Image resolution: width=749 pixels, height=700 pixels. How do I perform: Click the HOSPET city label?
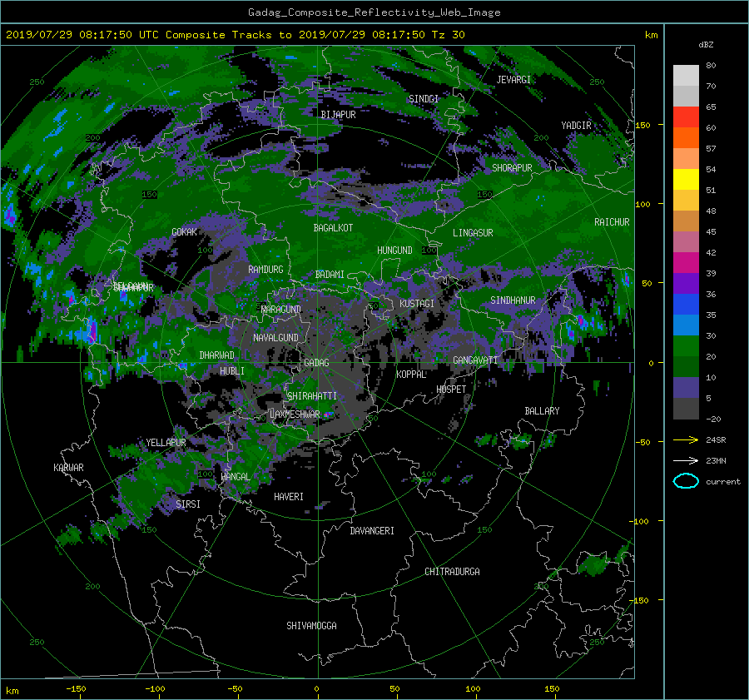pos(451,390)
